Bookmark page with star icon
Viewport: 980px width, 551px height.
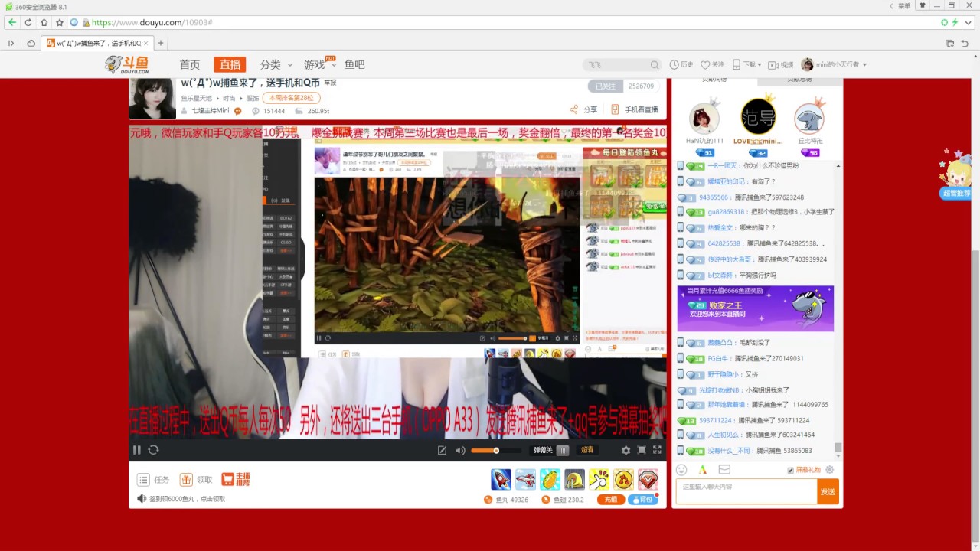point(60,23)
